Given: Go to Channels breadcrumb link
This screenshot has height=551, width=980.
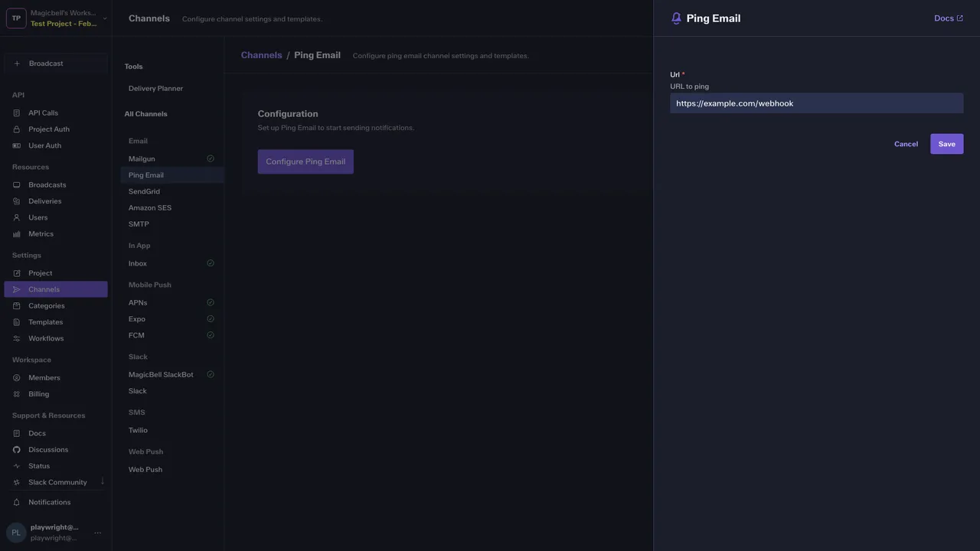Looking at the screenshot, I should (261, 55).
